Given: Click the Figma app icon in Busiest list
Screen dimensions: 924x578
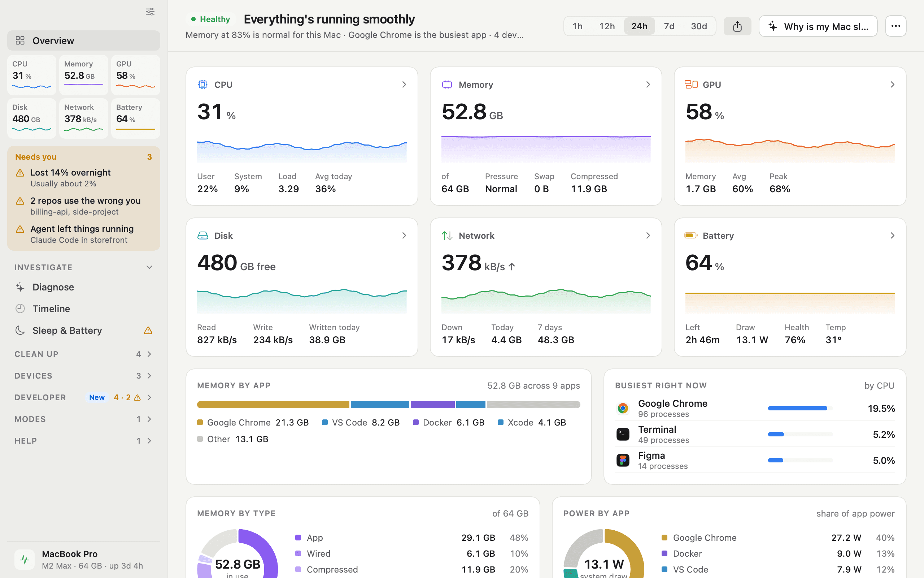Looking at the screenshot, I should [623, 460].
